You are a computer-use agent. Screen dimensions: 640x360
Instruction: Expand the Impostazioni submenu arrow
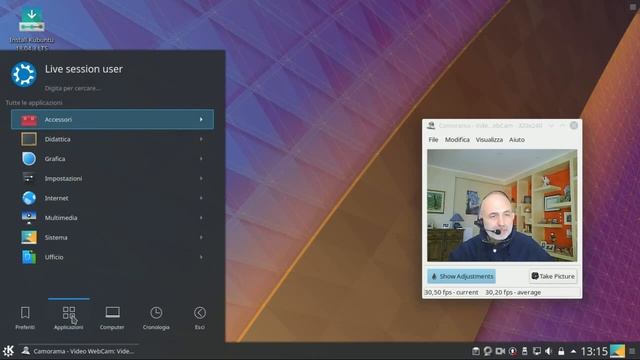(x=201, y=178)
